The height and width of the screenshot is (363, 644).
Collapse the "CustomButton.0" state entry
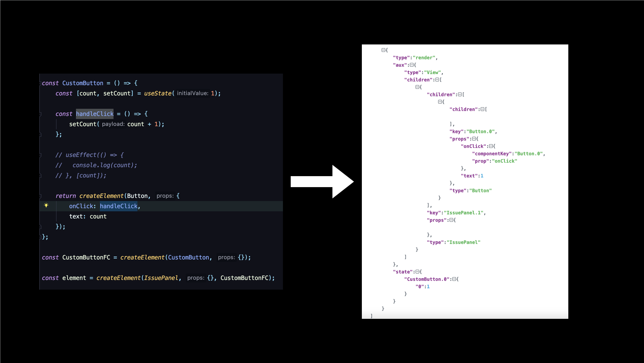click(x=454, y=279)
